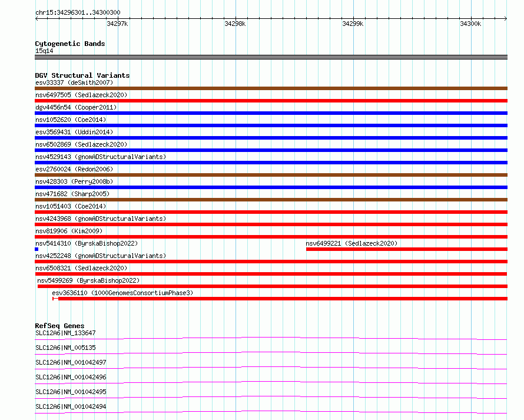Open variant esv2760024 (Redon2006)
Image resolution: width=524 pixels, height=420 pixels.
[x=74, y=169]
